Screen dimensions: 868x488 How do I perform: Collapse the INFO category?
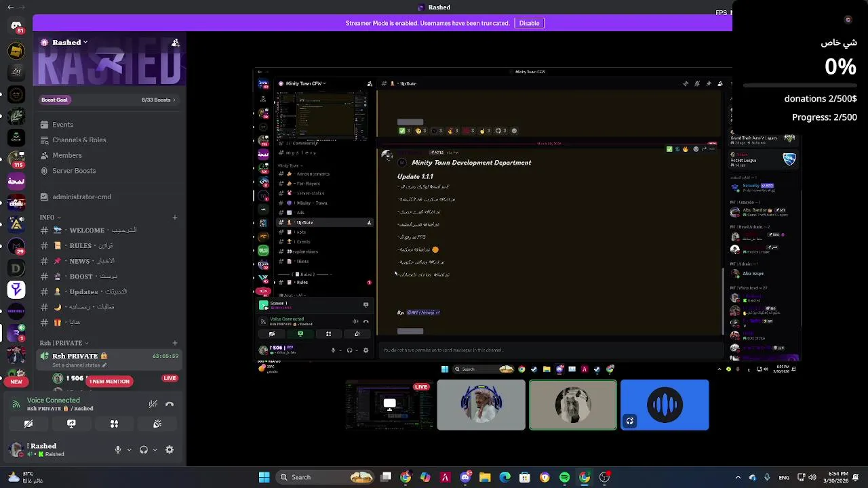click(x=50, y=218)
